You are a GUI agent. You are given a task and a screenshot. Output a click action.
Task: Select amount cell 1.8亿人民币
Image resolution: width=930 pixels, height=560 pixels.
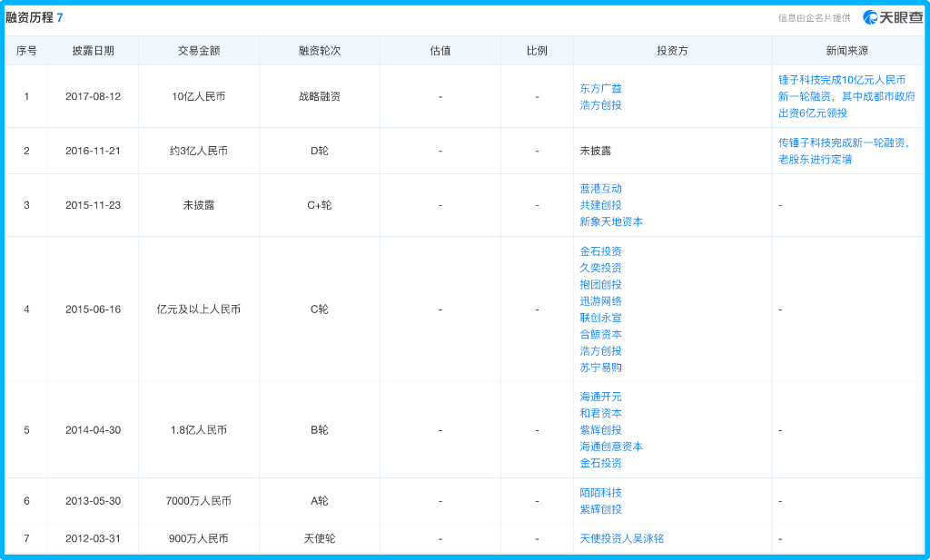pyautogui.click(x=199, y=430)
